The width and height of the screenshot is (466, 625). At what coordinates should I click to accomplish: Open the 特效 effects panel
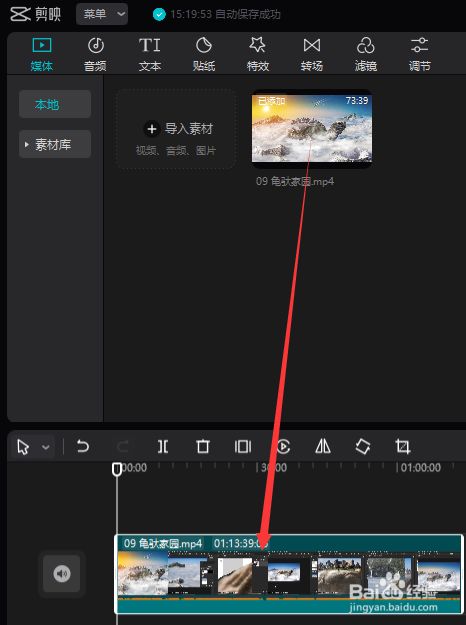(258, 54)
